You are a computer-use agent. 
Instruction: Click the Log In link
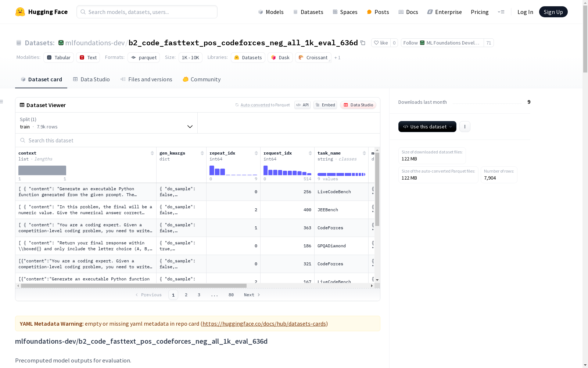point(525,12)
